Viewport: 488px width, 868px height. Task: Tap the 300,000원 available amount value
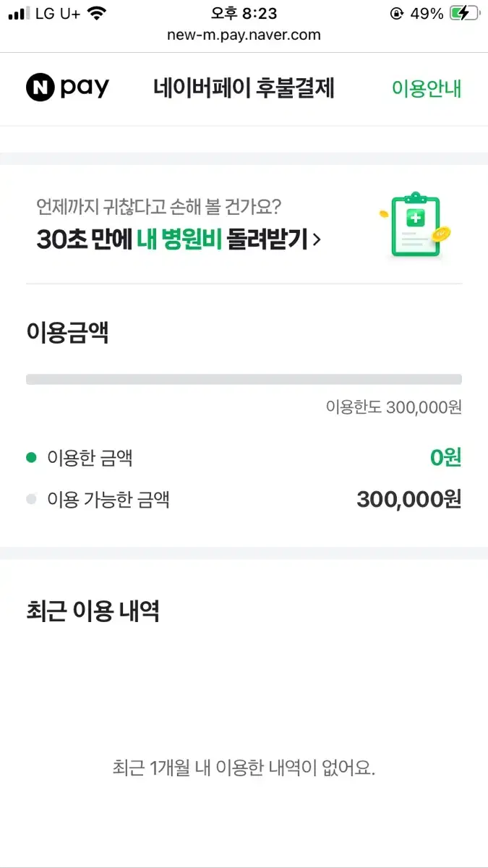click(409, 499)
